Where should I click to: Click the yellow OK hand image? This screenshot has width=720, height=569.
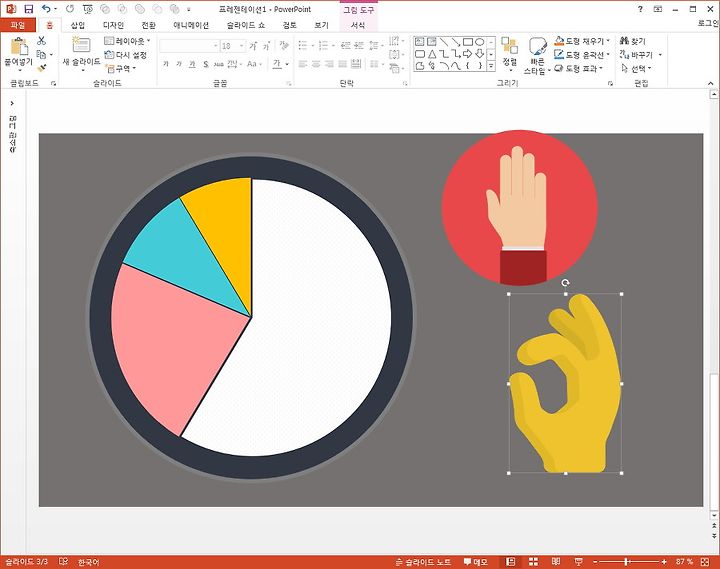click(x=565, y=383)
